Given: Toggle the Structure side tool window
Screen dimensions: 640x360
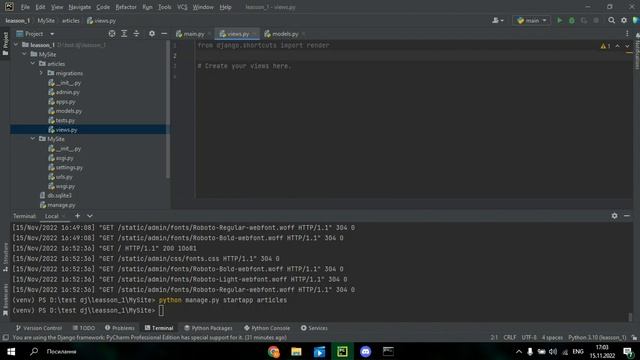Looking at the screenshot, I should (x=5, y=257).
